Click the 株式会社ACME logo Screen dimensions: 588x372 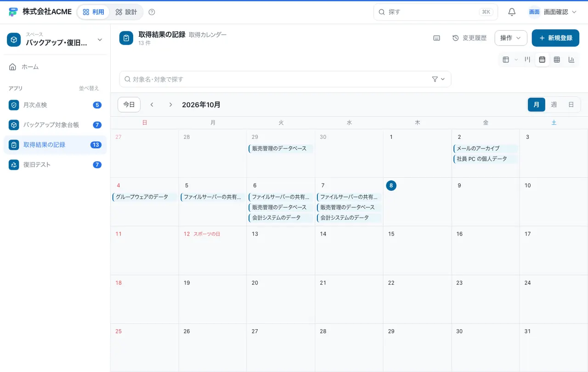point(40,12)
